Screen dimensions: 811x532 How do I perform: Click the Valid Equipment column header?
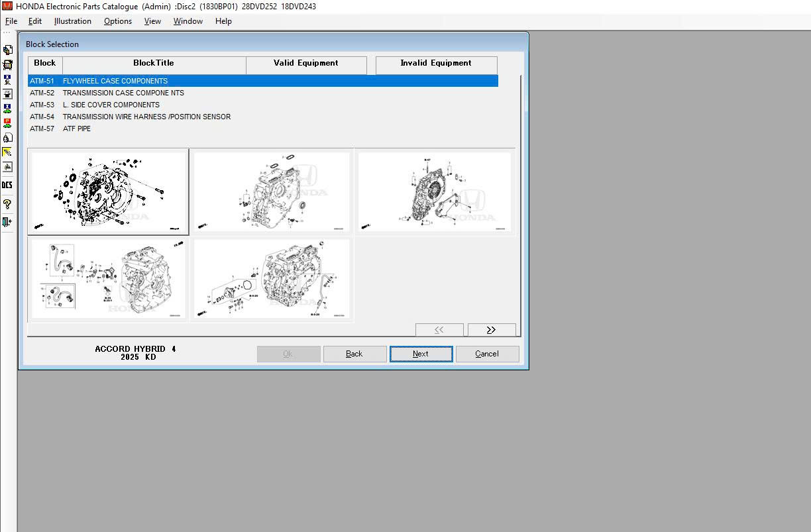pos(306,64)
